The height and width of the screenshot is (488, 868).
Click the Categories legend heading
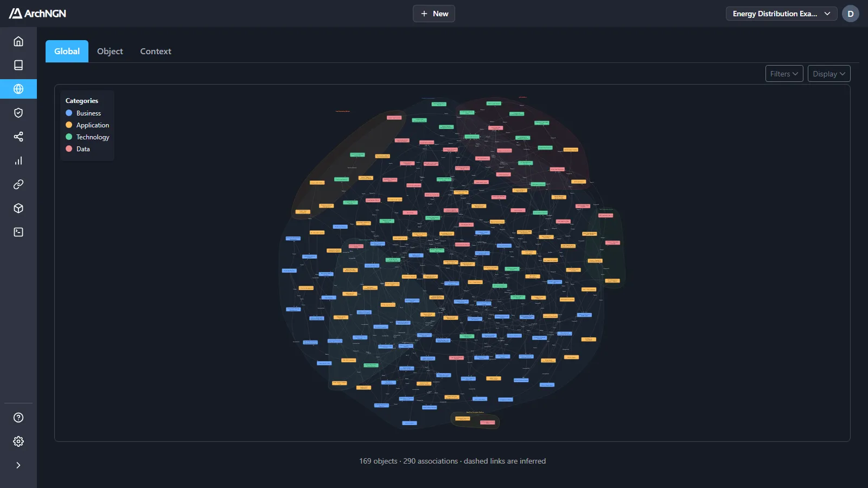[82, 101]
